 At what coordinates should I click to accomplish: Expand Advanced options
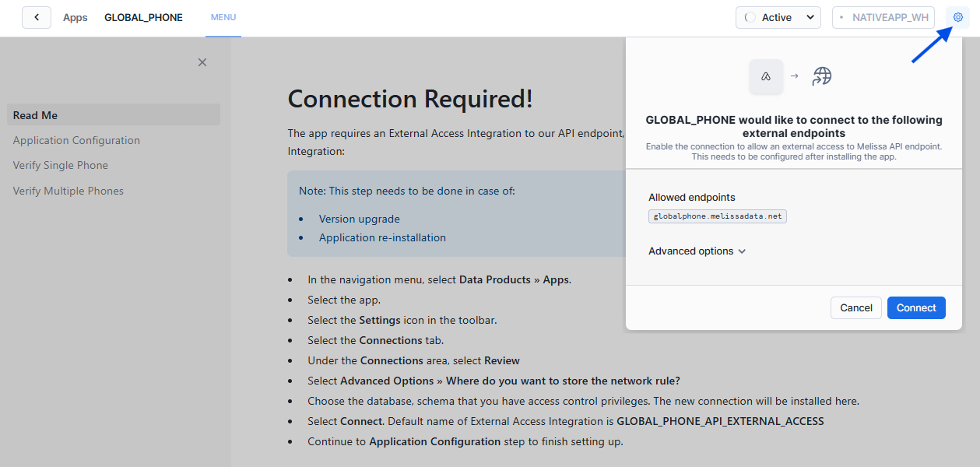tap(697, 251)
